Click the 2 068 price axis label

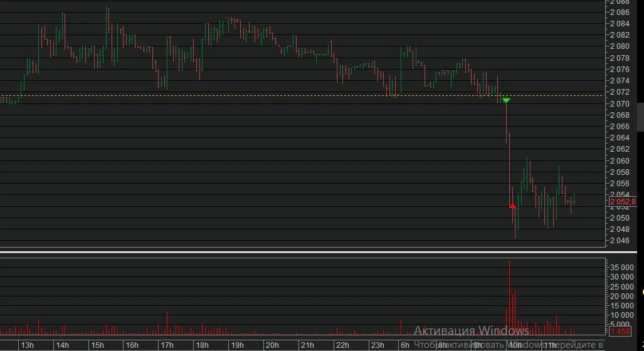click(x=620, y=115)
